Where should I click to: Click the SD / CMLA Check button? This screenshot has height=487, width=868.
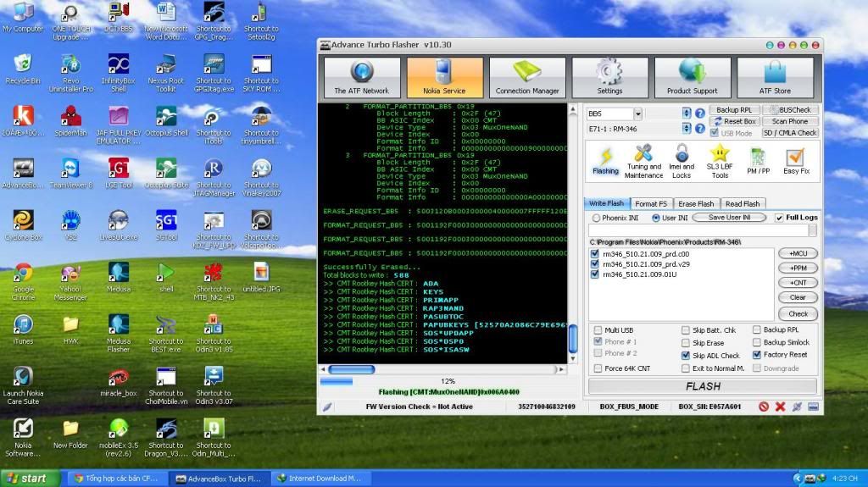click(791, 133)
